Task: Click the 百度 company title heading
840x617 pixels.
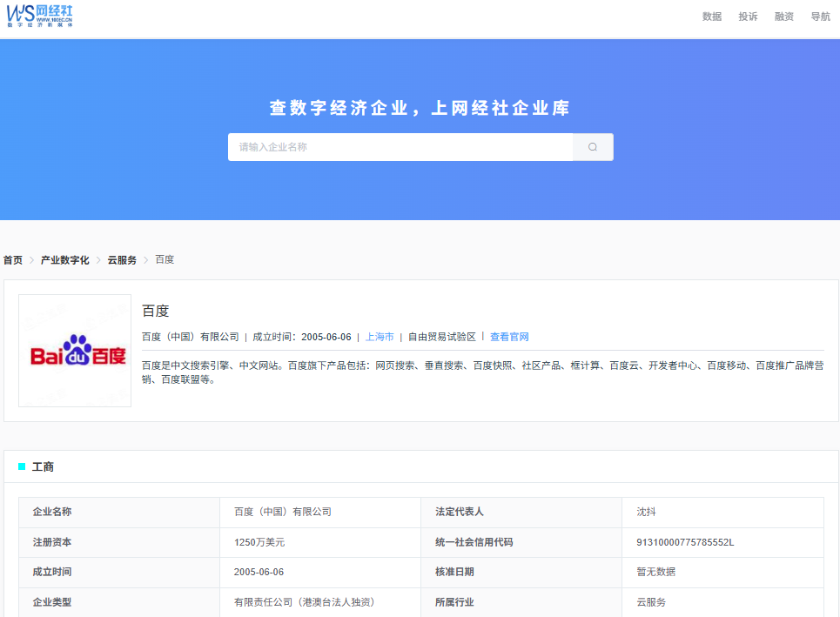Action: [x=156, y=311]
